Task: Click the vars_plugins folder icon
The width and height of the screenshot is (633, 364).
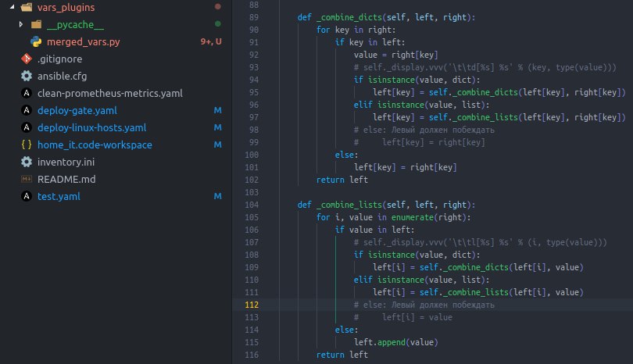Action: [27, 7]
